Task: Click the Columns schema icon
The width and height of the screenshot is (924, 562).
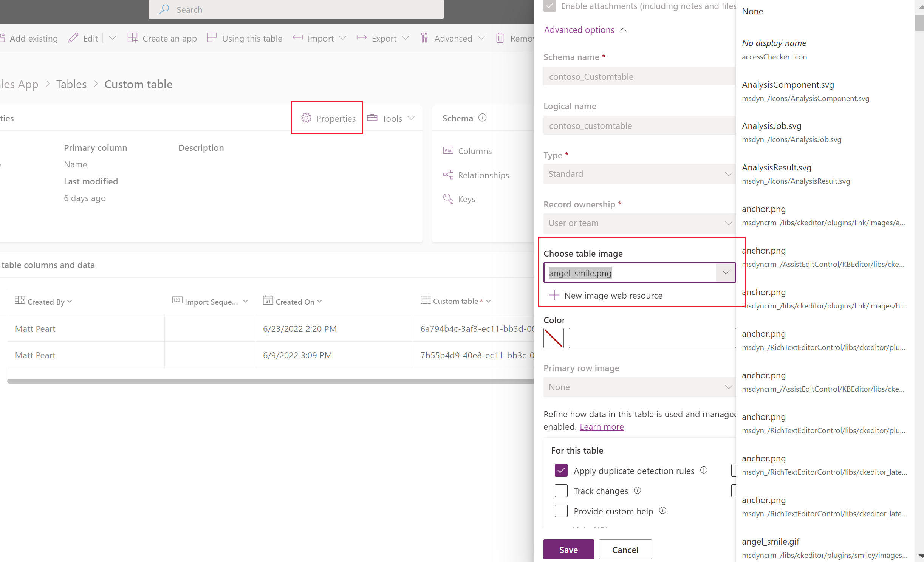Action: 448,150
